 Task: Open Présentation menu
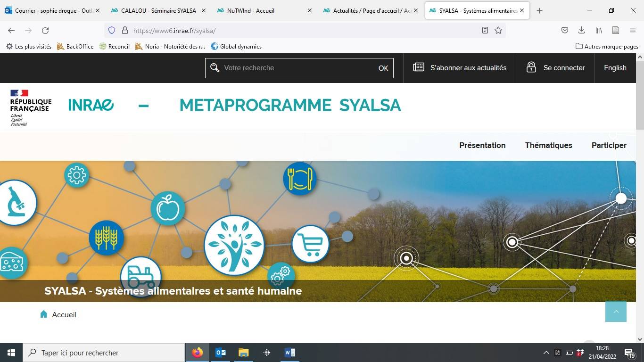[x=482, y=145]
